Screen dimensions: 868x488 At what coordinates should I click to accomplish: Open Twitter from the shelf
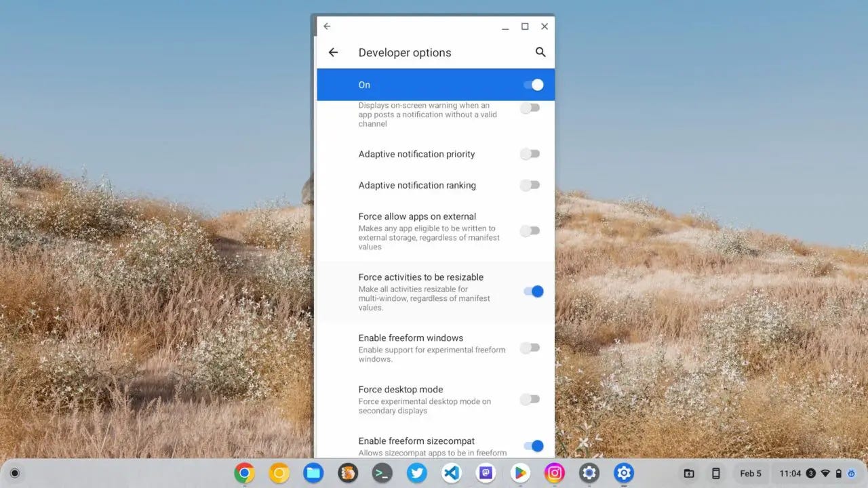coord(417,473)
